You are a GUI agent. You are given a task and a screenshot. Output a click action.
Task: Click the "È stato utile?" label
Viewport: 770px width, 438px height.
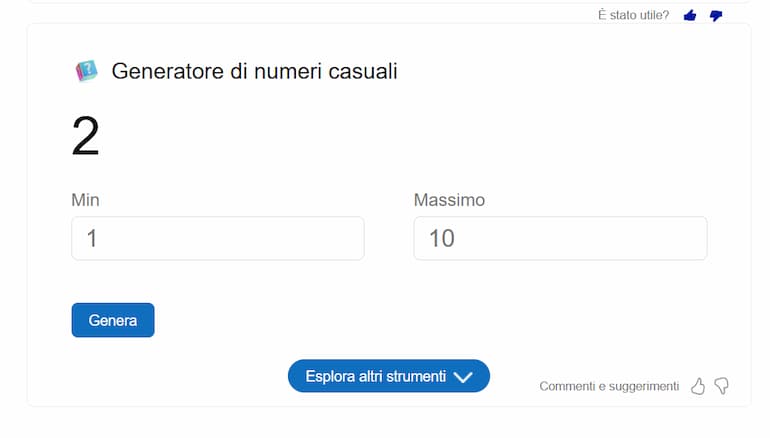(633, 15)
